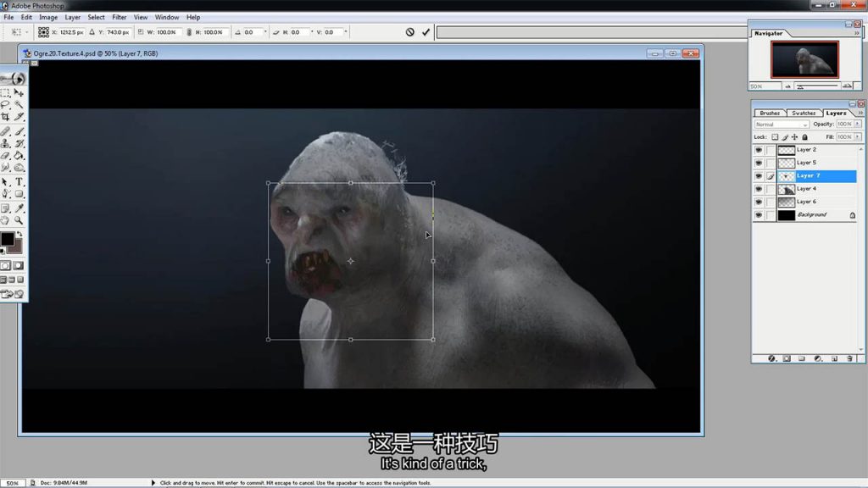Image resolution: width=868 pixels, height=488 pixels.
Task: Open the Fill slider arrow
Action: tap(858, 137)
